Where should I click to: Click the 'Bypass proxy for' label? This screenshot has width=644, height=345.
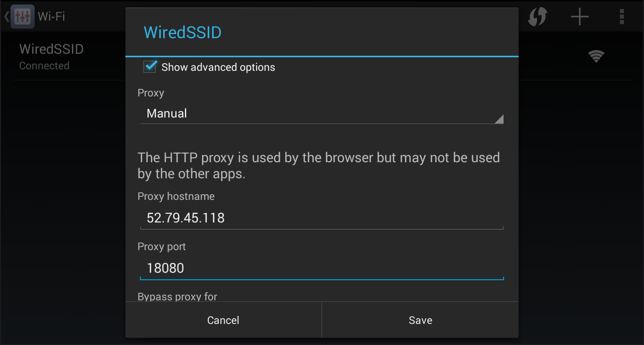[178, 296]
